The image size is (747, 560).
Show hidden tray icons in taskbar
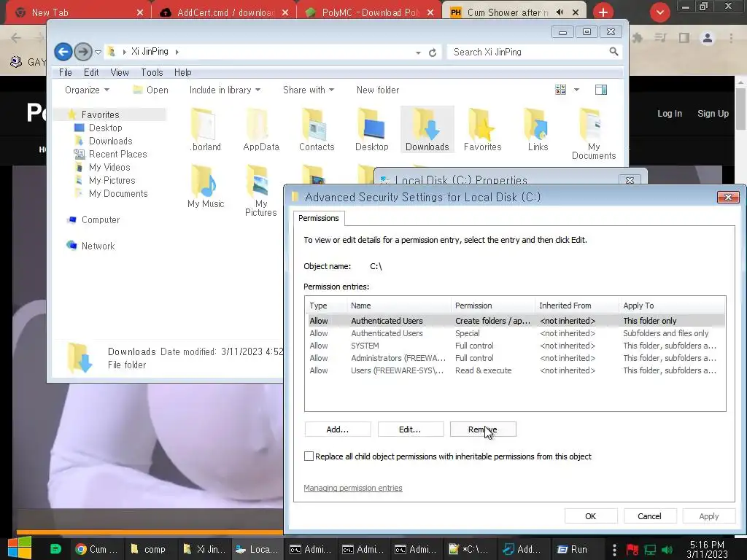(x=614, y=550)
